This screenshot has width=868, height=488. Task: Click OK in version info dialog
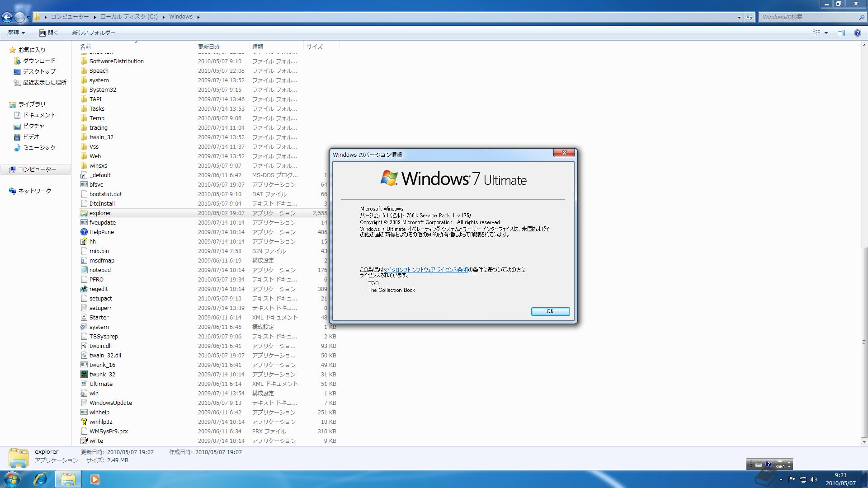550,311
